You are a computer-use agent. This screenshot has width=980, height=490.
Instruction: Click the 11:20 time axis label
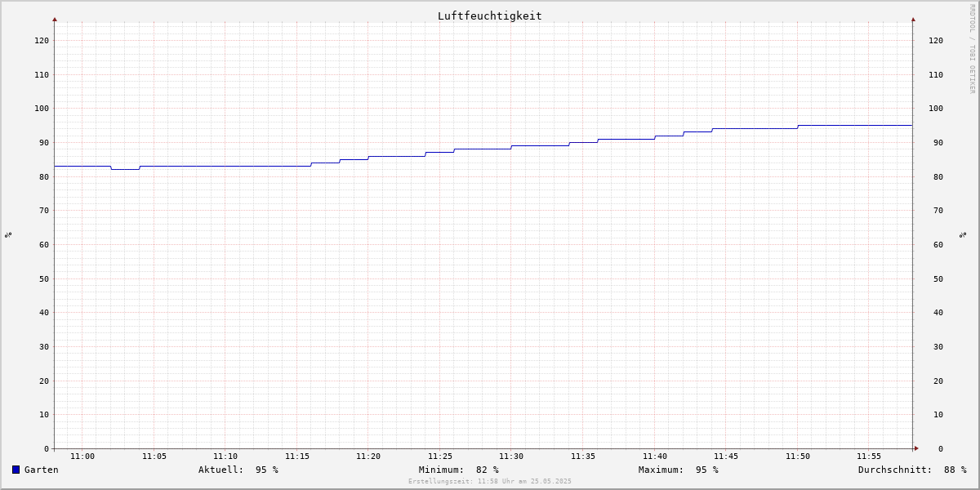[368, 457]
